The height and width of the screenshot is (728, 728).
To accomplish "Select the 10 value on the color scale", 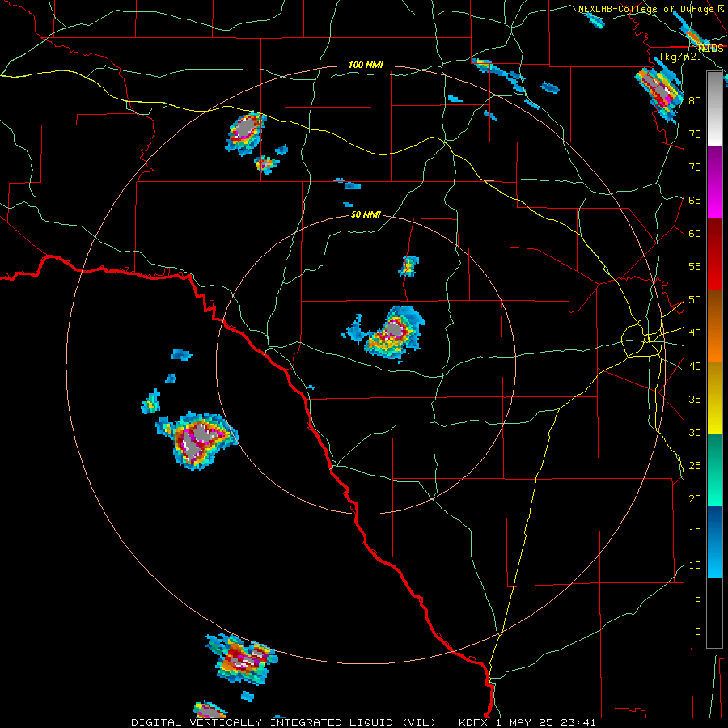I will (x=695, y=565).
